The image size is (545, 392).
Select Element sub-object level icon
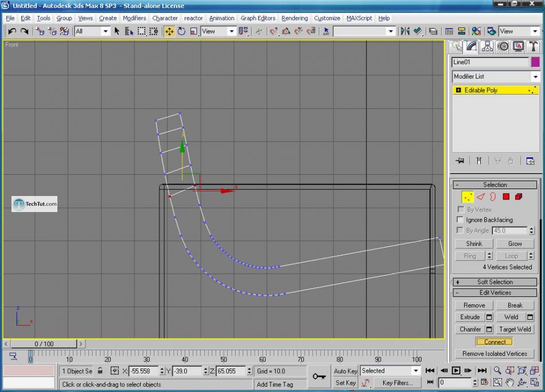tap(519, 197)
